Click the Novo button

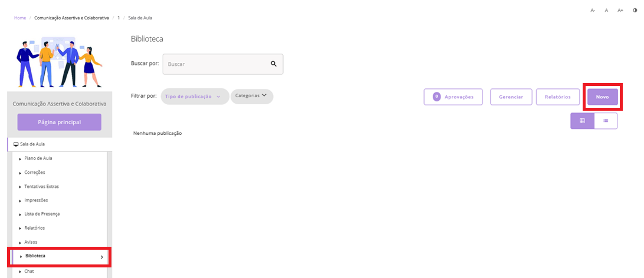[602, 97]
